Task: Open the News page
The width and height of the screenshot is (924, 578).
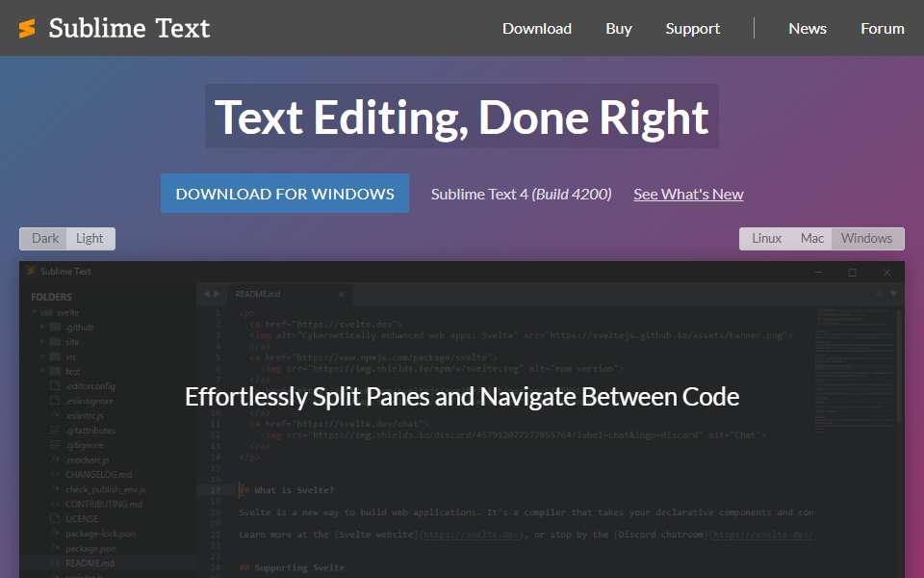Action: tap(808, 28)
